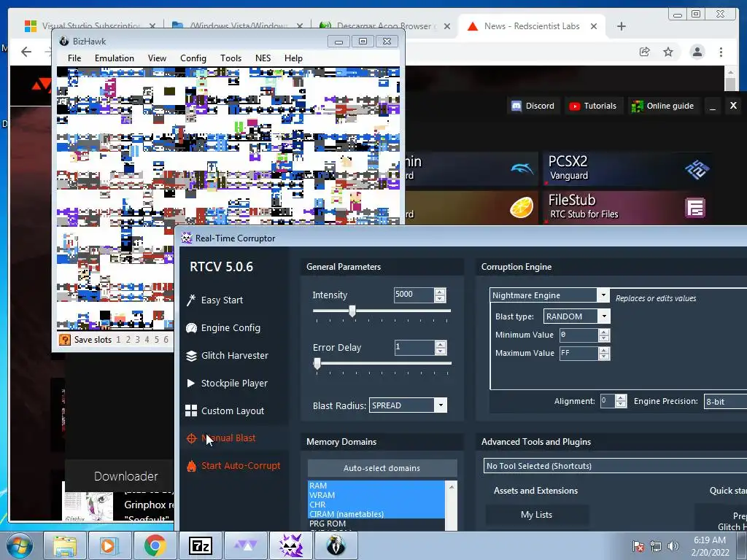Open Tutorials YouTube button
The height and width of the screenshot is (560, 747).
click(x=593, y=106)
